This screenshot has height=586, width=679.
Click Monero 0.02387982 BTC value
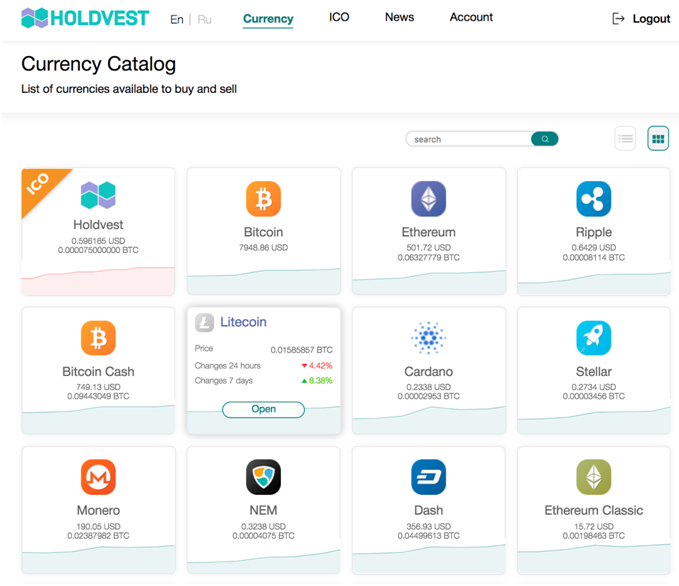click(98, 536)
